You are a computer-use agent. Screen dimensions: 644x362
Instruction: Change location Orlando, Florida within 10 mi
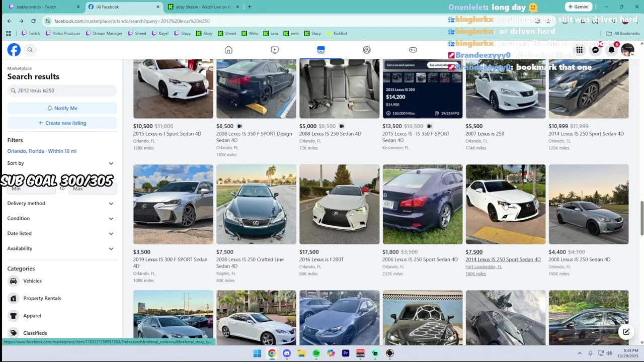pyautogui.click(x=42, y=151)
